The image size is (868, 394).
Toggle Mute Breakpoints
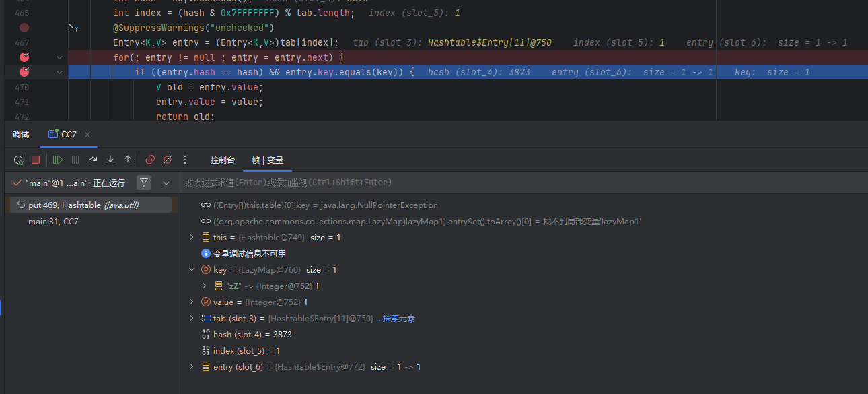(x=168, y=160)
